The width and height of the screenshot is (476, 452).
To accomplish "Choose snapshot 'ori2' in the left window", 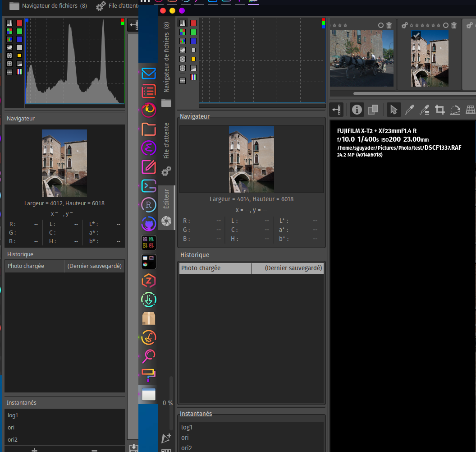I will click(x=64, y=439).
